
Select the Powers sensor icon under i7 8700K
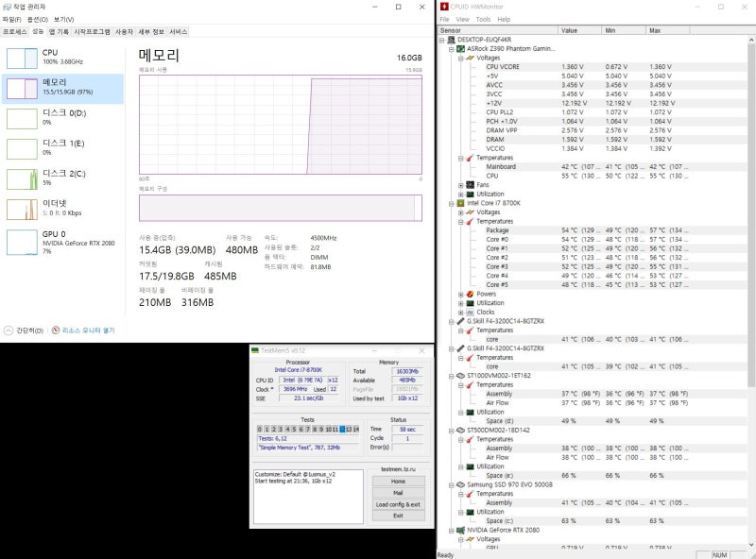click(471, 294)
